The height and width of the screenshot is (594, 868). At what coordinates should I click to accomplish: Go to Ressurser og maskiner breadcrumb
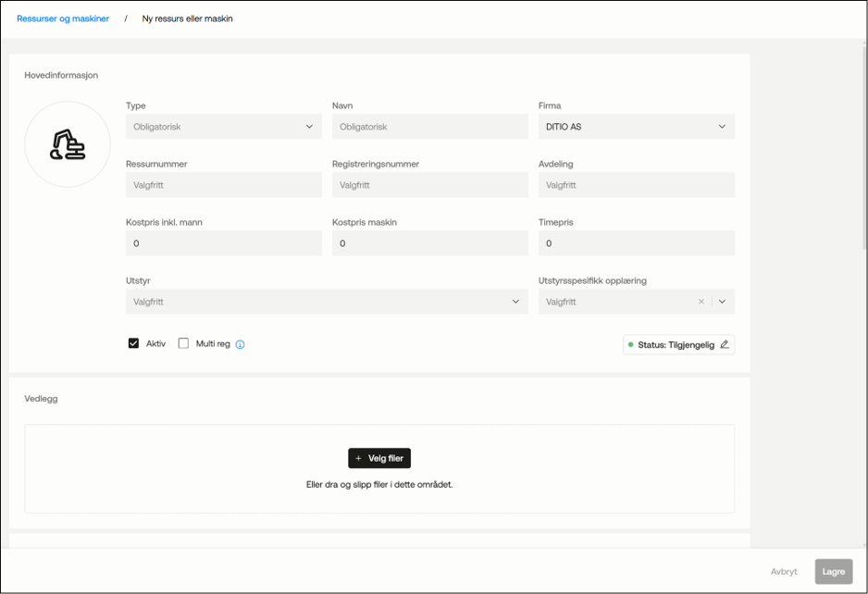pos(63,19)
